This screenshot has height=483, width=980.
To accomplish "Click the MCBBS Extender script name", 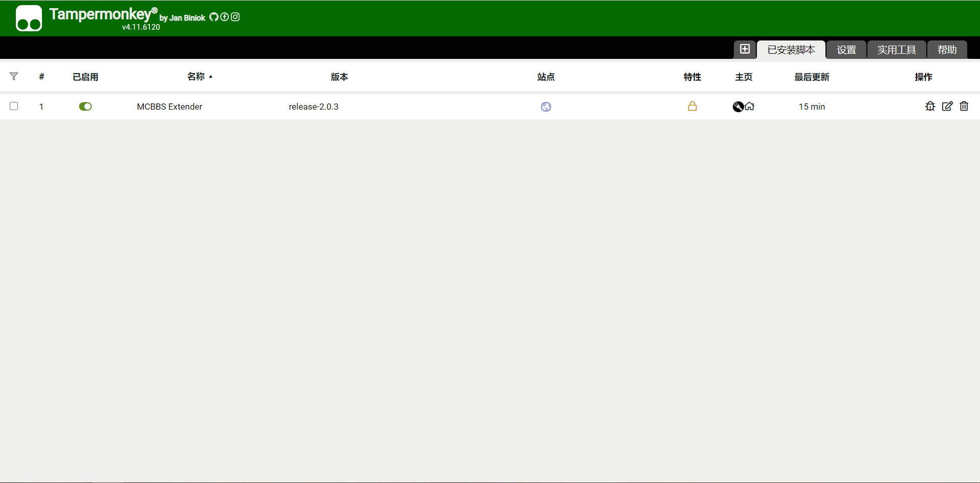I will point(169,107).
